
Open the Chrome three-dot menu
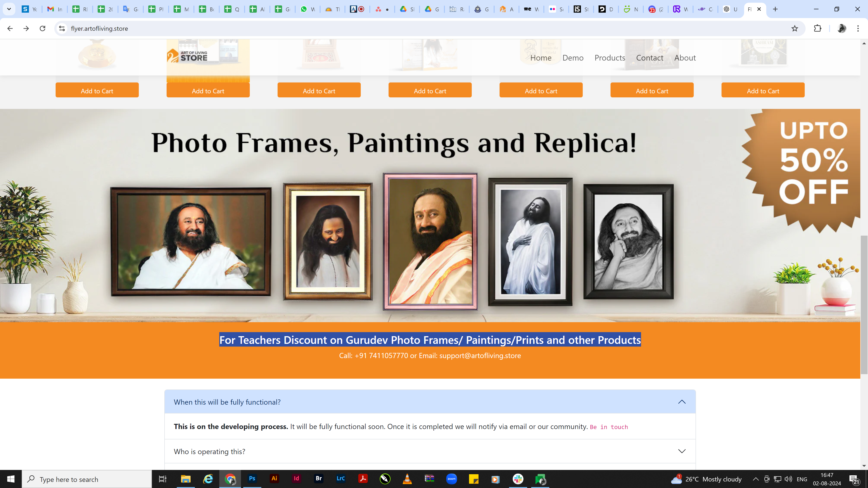858,29
